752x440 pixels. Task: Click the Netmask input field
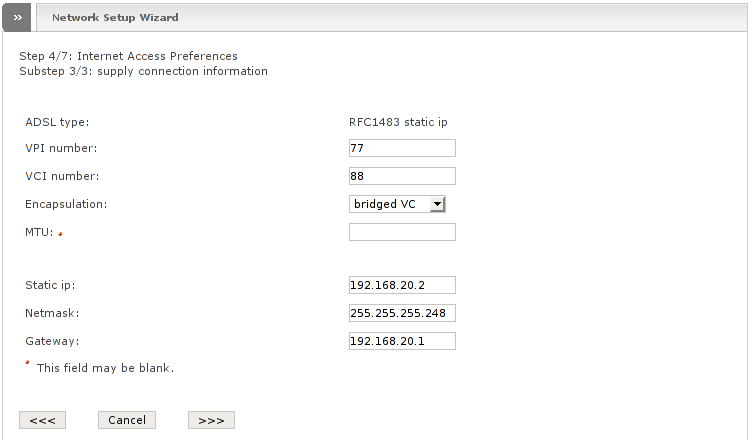click(x=402, y=313)
